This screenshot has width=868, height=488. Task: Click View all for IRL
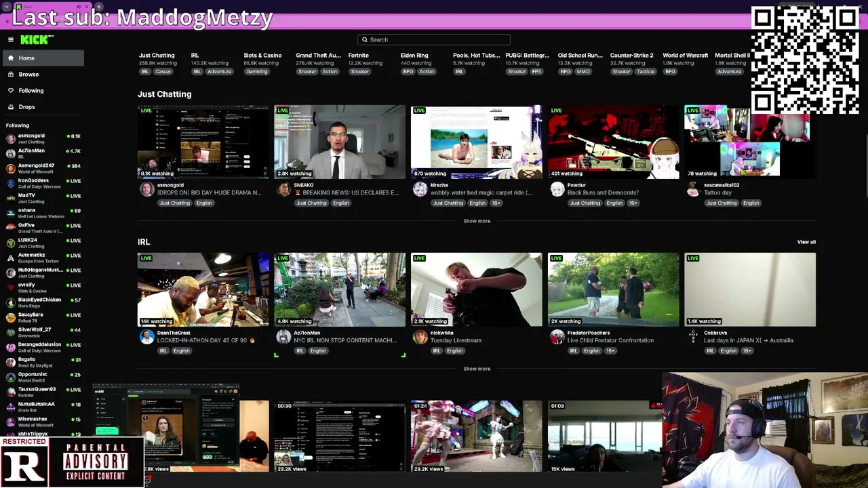pyautogui.click(x=806, y=242)
